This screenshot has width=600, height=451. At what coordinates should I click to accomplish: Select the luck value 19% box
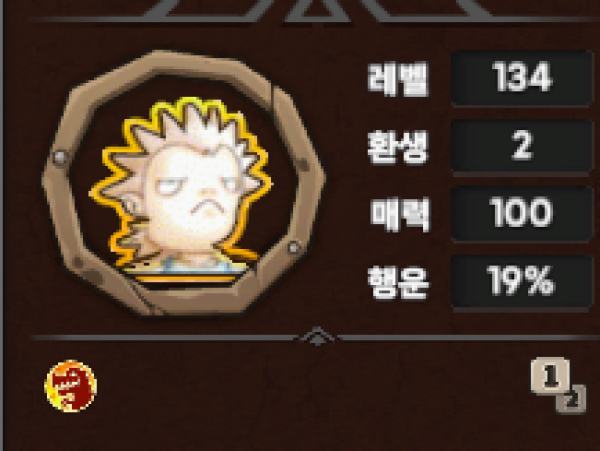click(522, 281)
